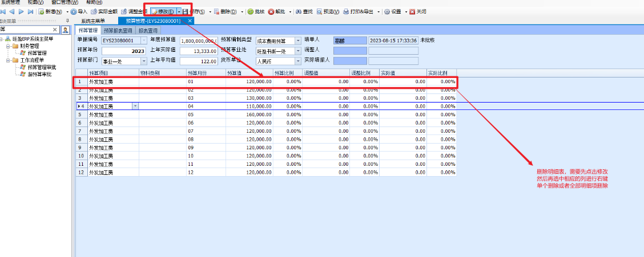
Task: Go to the next record arrow
Action: point(21,11)
